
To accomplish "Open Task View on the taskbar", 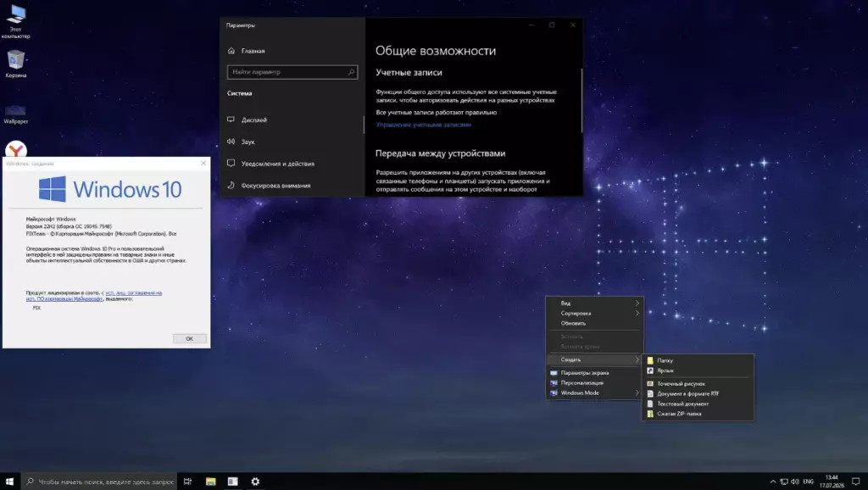I will coord(187,482).
